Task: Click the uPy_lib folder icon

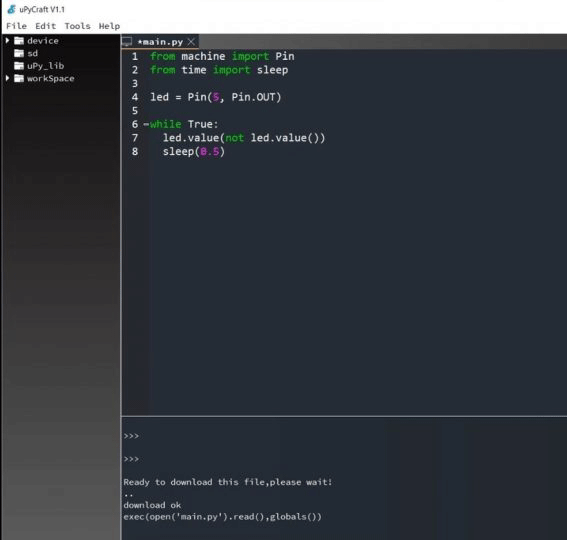Action: click(x=19, y=65)
